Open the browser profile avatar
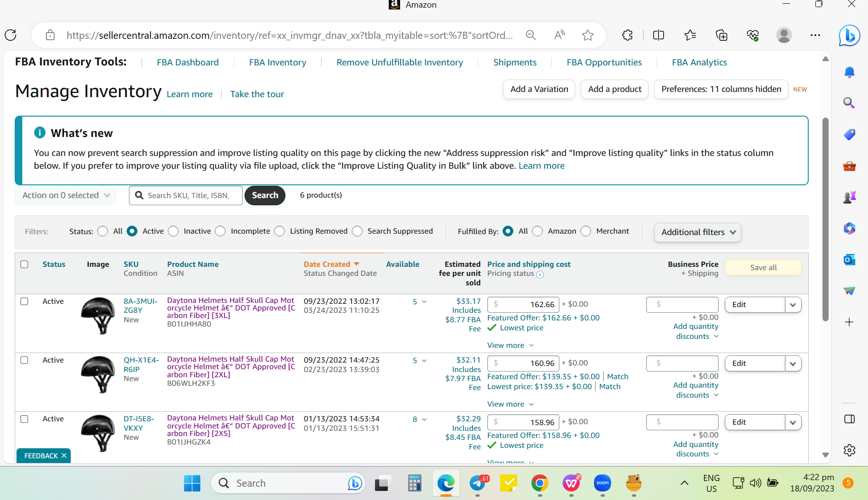Viewport: 868px width, 500px height. (784, 35)
